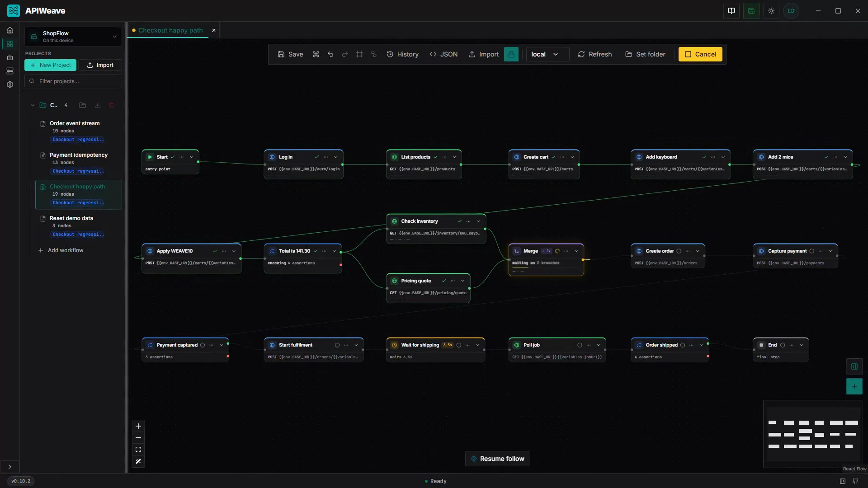This screenshot has height=488, width=868.
Task: Expand the Capture payment node chevron
Action: tap(830, 251)
